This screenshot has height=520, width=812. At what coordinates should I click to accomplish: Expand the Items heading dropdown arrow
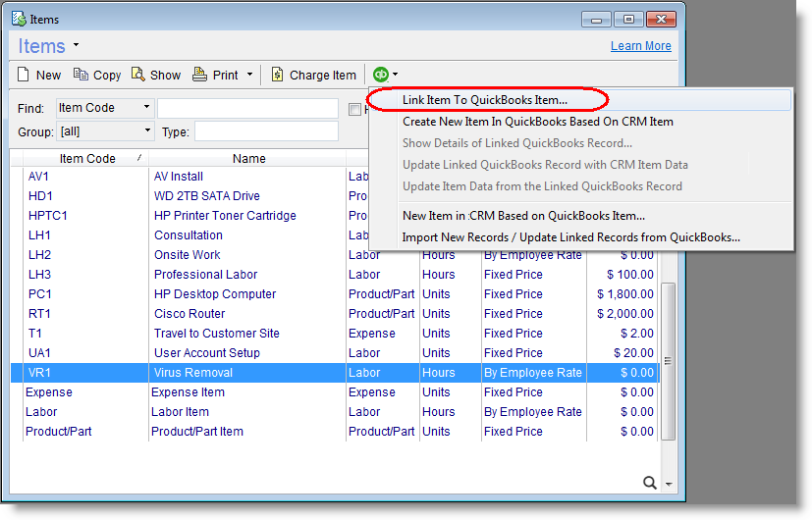coord(77,45)
